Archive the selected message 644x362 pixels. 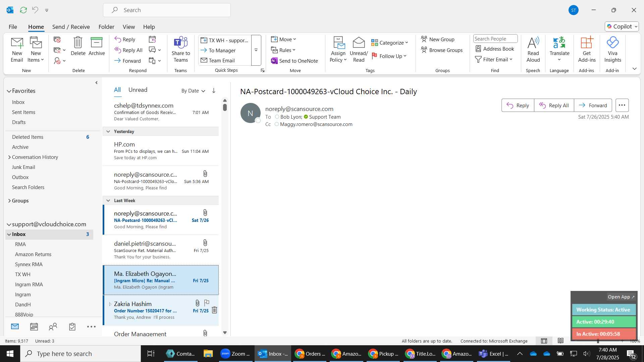click(97, 46)
